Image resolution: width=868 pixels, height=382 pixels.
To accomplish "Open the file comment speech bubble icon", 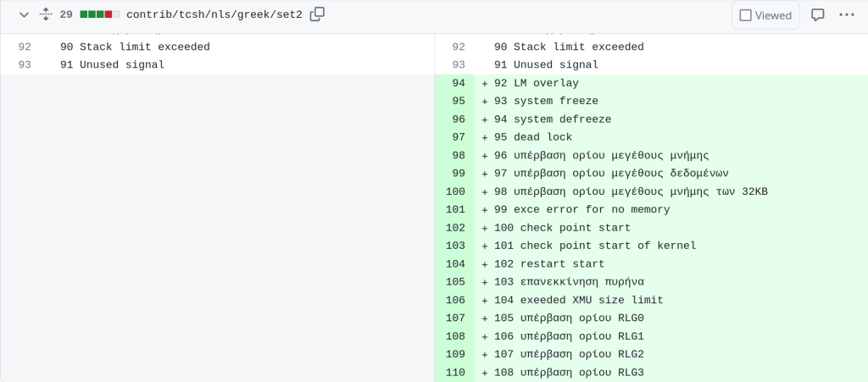I will coord(817,14).
